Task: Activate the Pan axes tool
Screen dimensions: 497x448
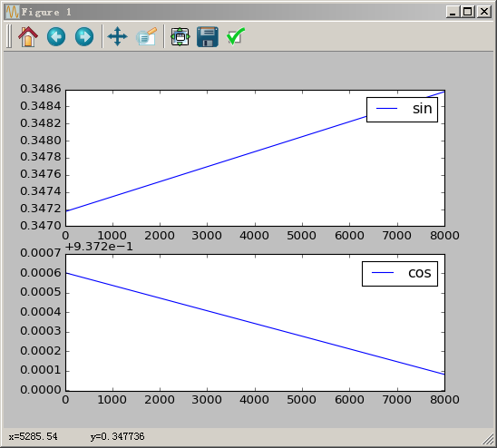Action: tap(117, 37)
